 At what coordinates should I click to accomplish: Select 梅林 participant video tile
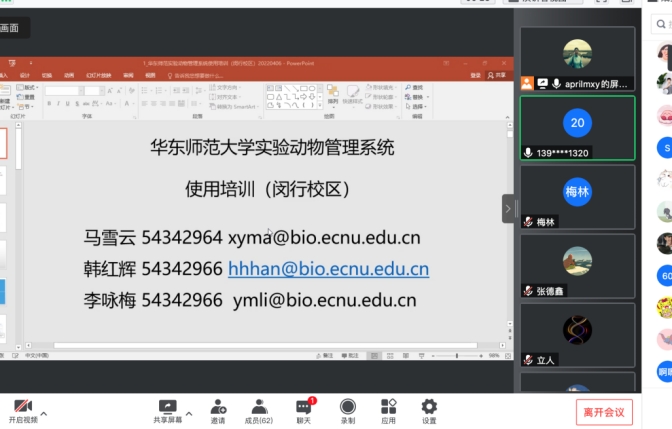click(x=577, y=197)
